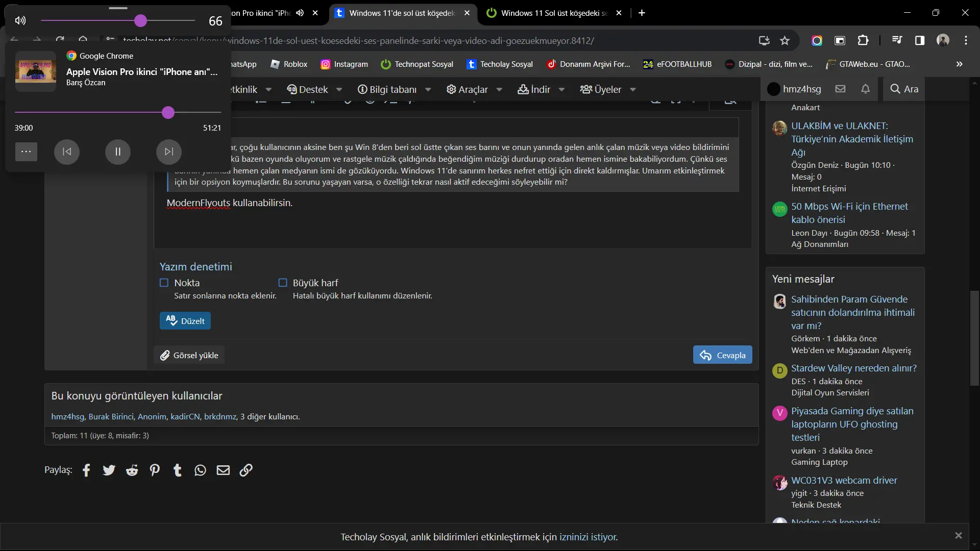Skip to previous track
Image resolution: width=980 pixels, height=551 pixels.
[x=67, y=152]
